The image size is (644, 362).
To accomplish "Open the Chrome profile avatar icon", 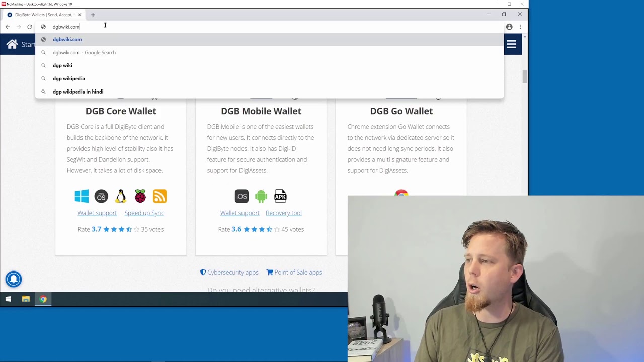I will click(509, 27).
